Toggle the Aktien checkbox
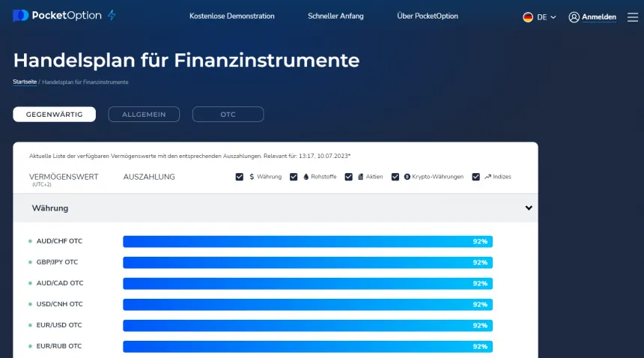This screenshot has width=644, height=358. [349, 177]
